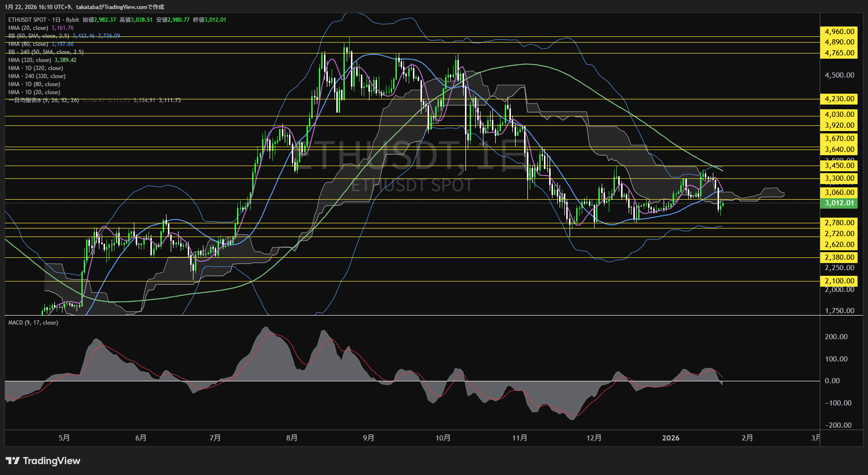
Task: Click the yellow 4,960.00 price level tag
Action: click(839, 32)
